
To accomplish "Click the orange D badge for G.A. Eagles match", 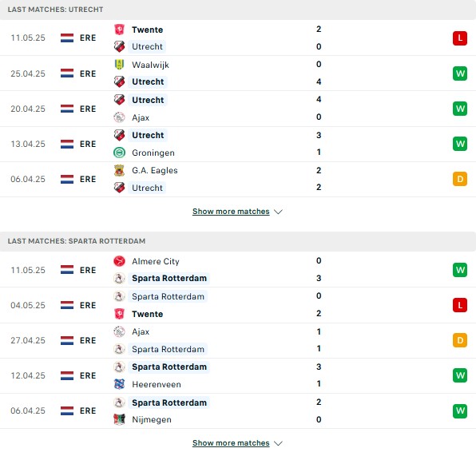I will click(x=460, y=179).
